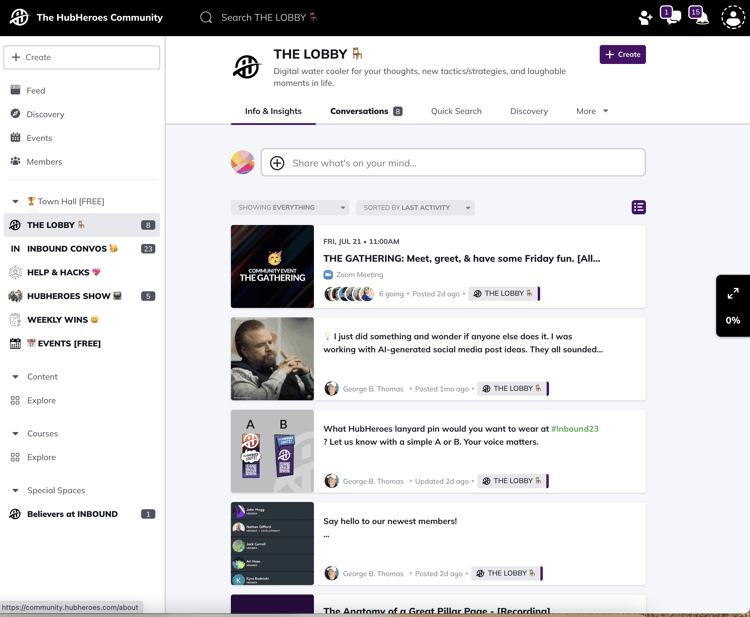The height and width of the screenshot is (617, 750).
Task: Click the Search THE LOBBY input field
Action: (269, 18)
